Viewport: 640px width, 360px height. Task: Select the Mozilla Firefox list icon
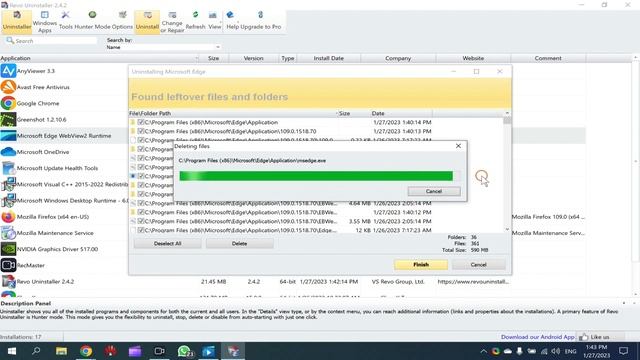click(x=8, y=217)
